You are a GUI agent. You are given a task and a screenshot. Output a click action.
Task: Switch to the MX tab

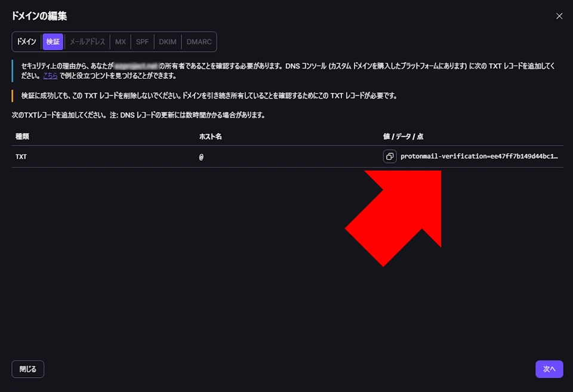(x=120, y=42)
